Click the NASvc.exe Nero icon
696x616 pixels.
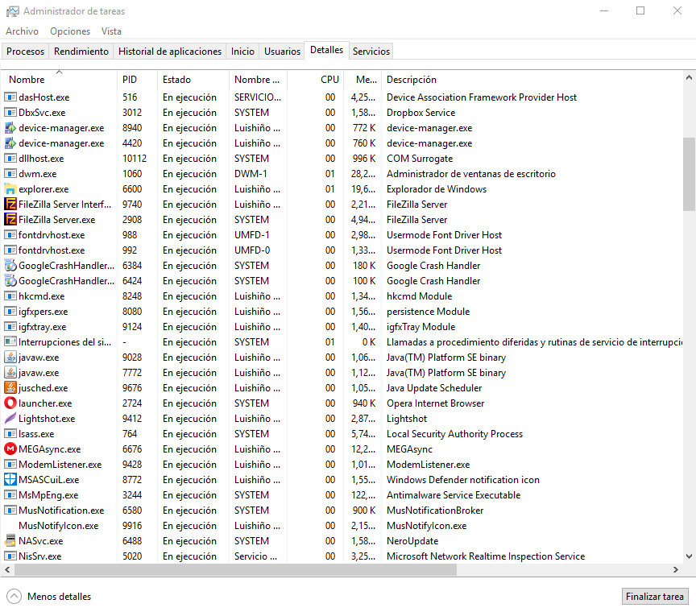pos(10,541)
